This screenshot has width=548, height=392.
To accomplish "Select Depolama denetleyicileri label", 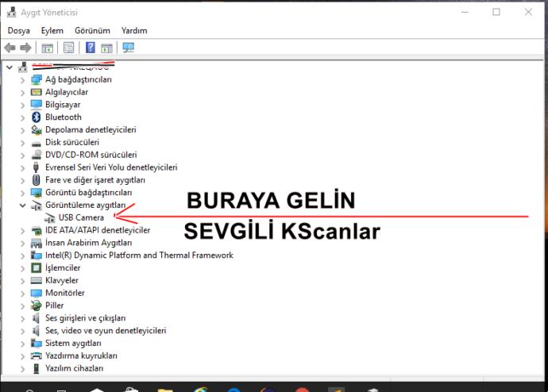I will point(91,130).
